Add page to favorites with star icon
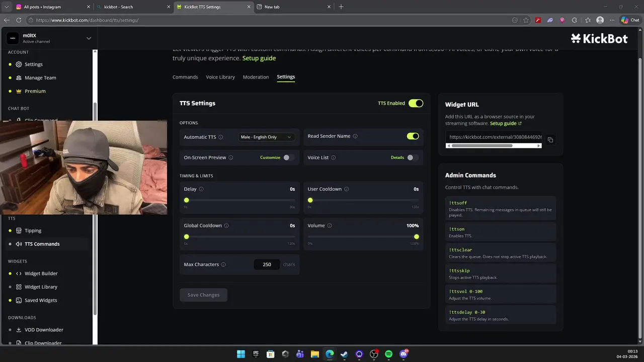Viewport: 644px width, 362px height. (526, 20)
